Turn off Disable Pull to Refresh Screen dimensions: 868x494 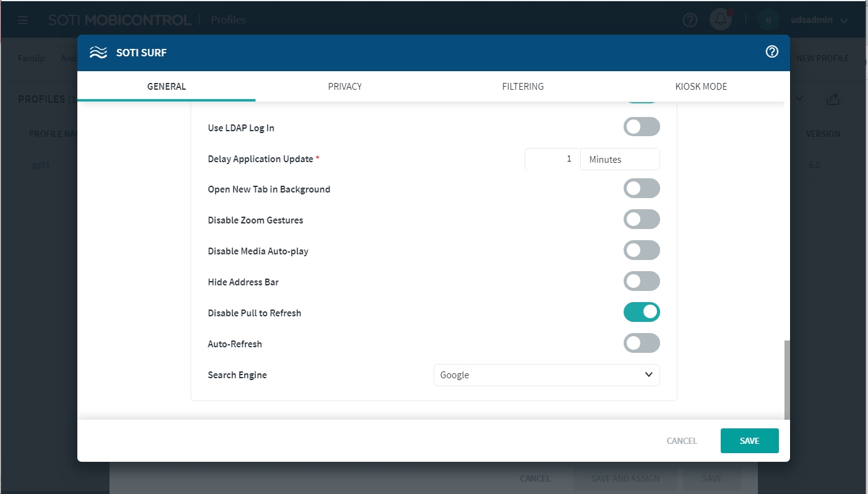pos(642,313)
